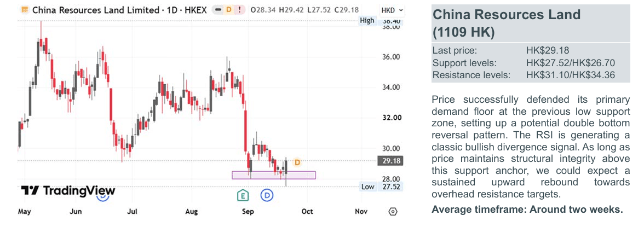Image resolution: width=644 pixels, height=233 pixels.
Task: Click the 32.00 price axis label
Action: [x=392, y=118]
